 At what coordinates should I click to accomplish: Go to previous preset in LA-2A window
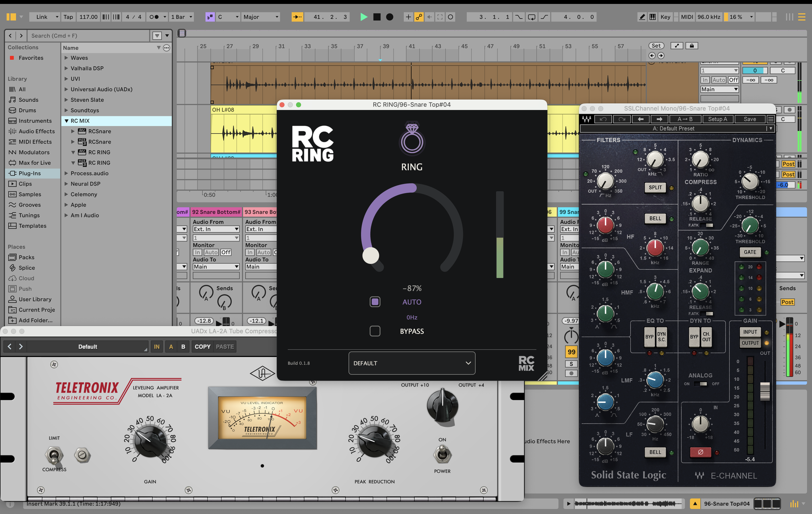coord(9,346)
